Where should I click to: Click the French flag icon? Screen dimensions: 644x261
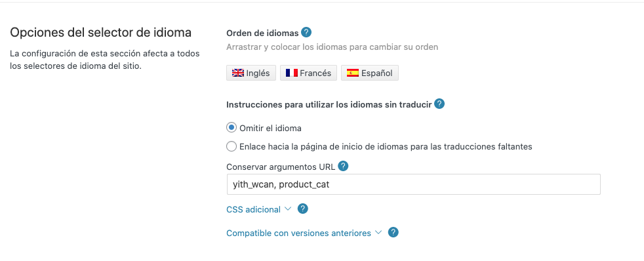coord(291,73)
